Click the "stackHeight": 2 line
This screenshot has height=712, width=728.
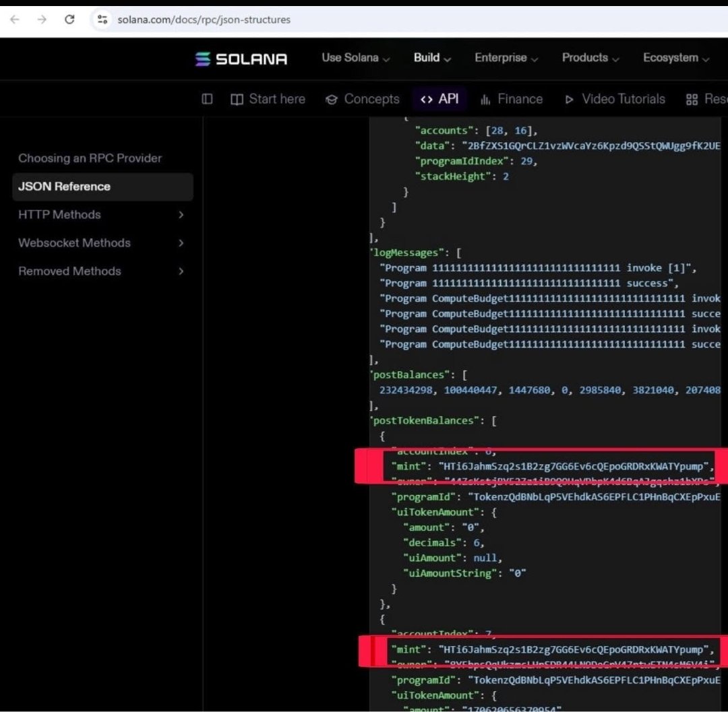462,176
